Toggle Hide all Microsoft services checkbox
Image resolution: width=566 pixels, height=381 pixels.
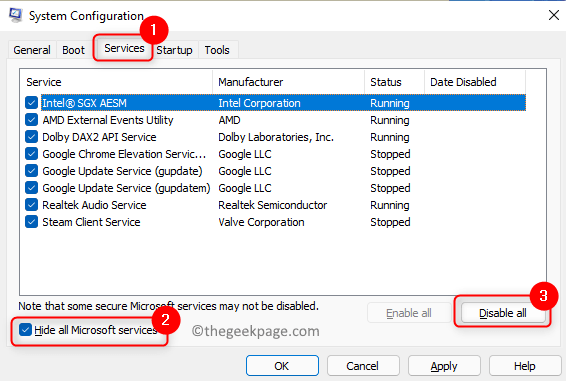coord(25,330)
